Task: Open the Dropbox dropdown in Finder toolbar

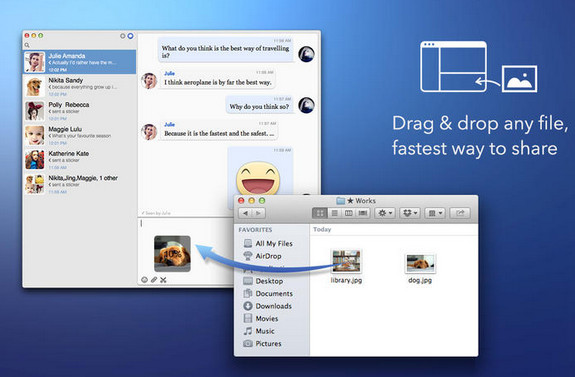Action: [x=410, y=213]
